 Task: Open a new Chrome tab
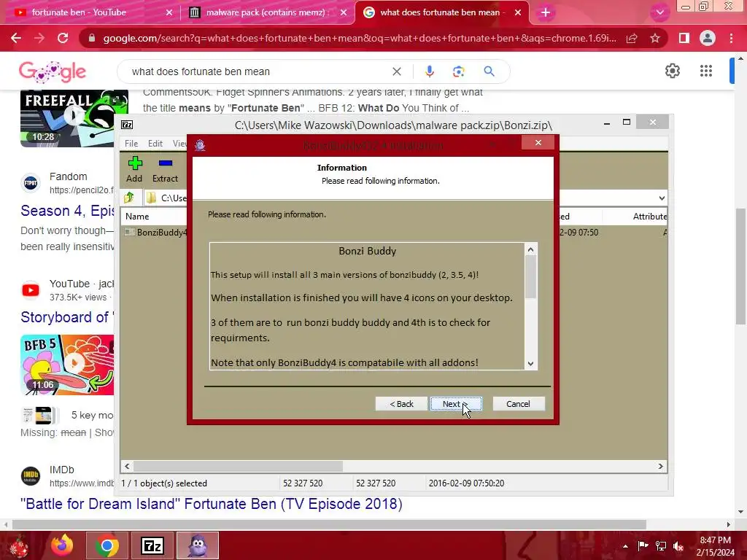546,13
